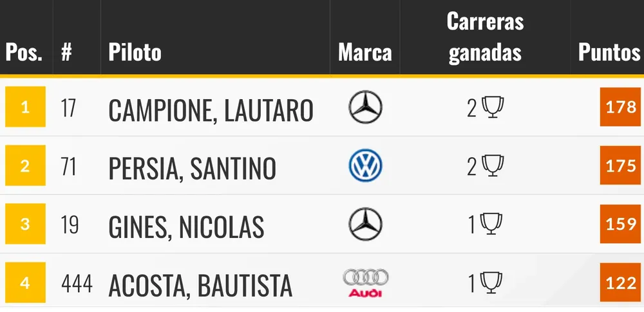Sort by the Puntos column header
Screen dimensions: 644x312
[609, 52]
